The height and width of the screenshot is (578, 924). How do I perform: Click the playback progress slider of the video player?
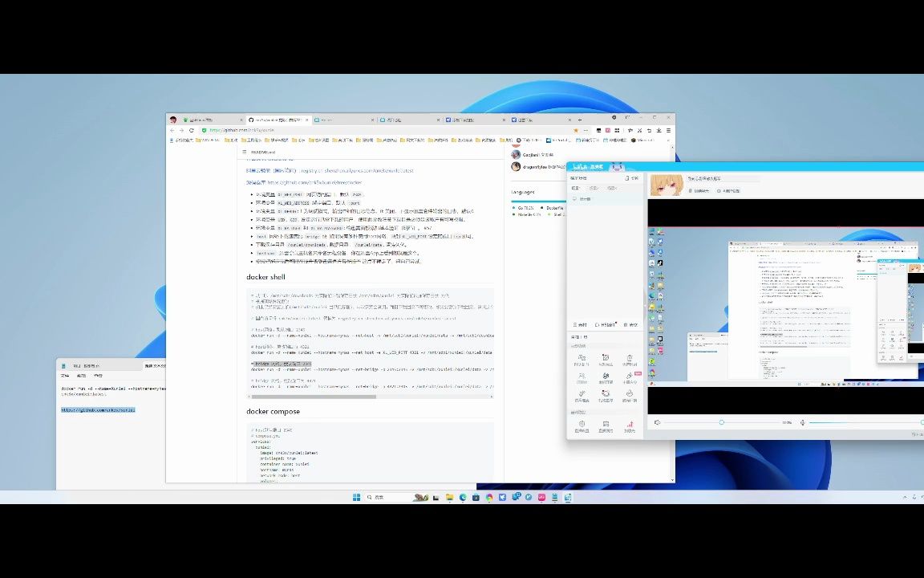(x=721, y=421)
